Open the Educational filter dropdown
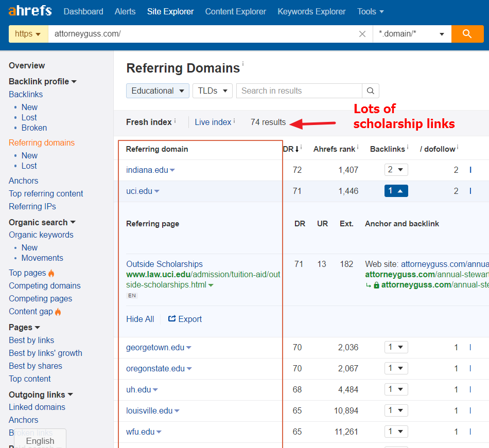The image size is (489, 448). [x=158, y=90]
